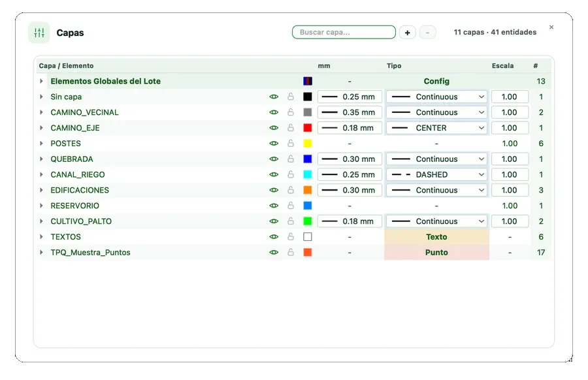Toggle lock on TEXTOS layer

[x=291, y=236]
